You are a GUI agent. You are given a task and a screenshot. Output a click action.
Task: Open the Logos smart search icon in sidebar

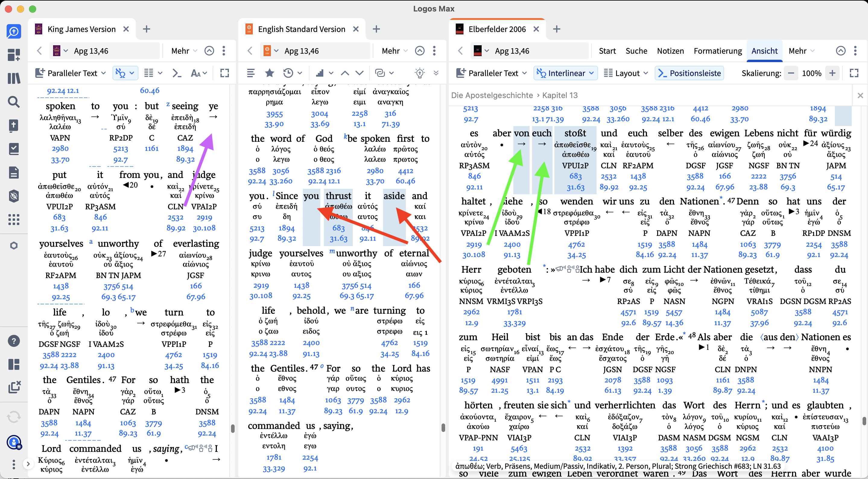[x=14, y=31]
